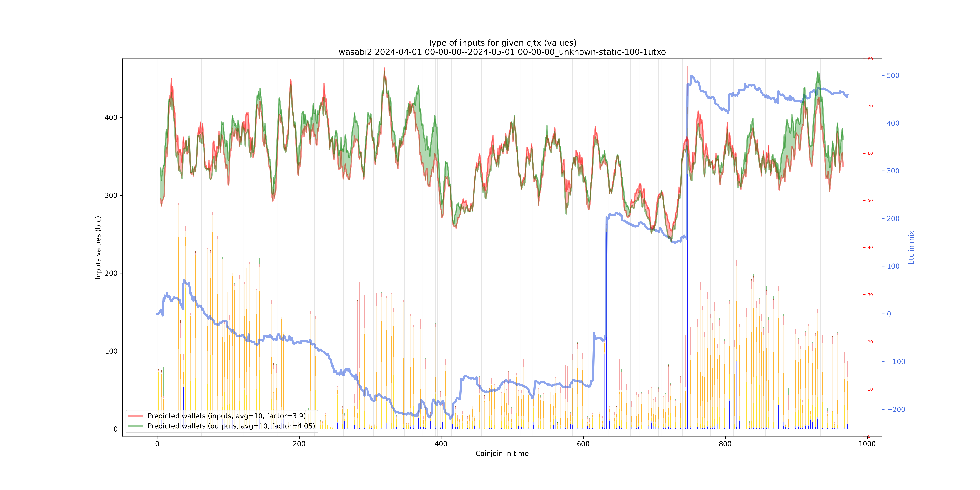The image size is (980, 490).
Task: Click the green line sample in the legend
Action: (x=135, y=426)
